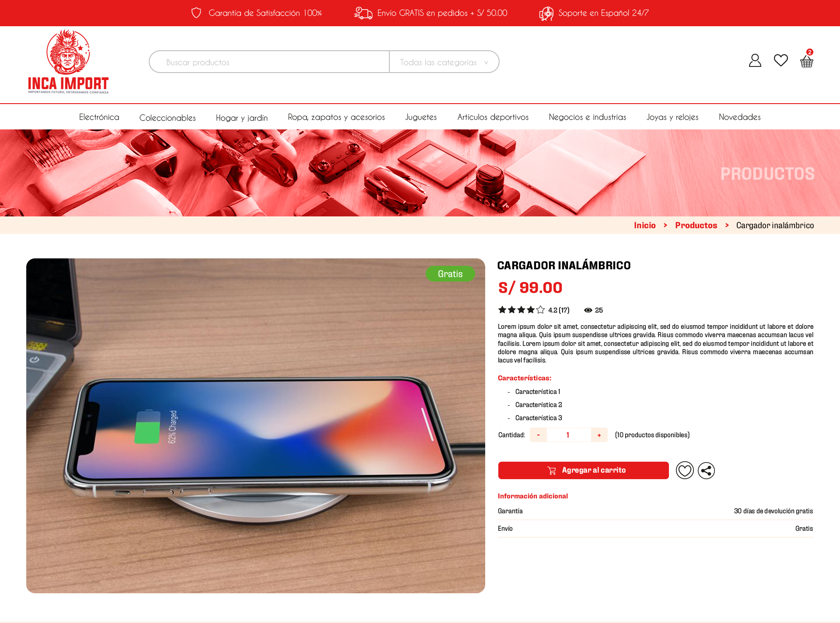Add product to favorites with heart button
This screenshot has height=623, width=840.
(x=685, y=470)
